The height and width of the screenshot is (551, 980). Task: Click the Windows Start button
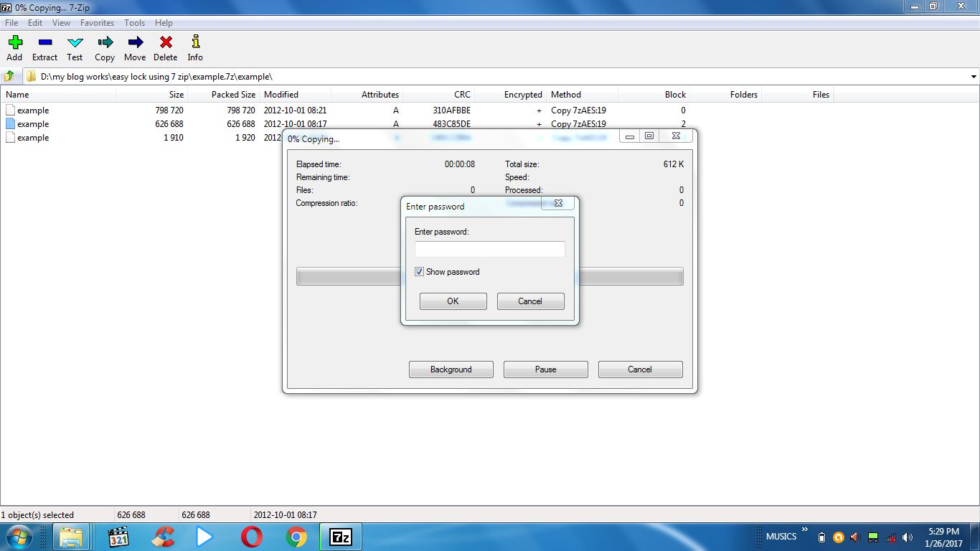(19, 537)
